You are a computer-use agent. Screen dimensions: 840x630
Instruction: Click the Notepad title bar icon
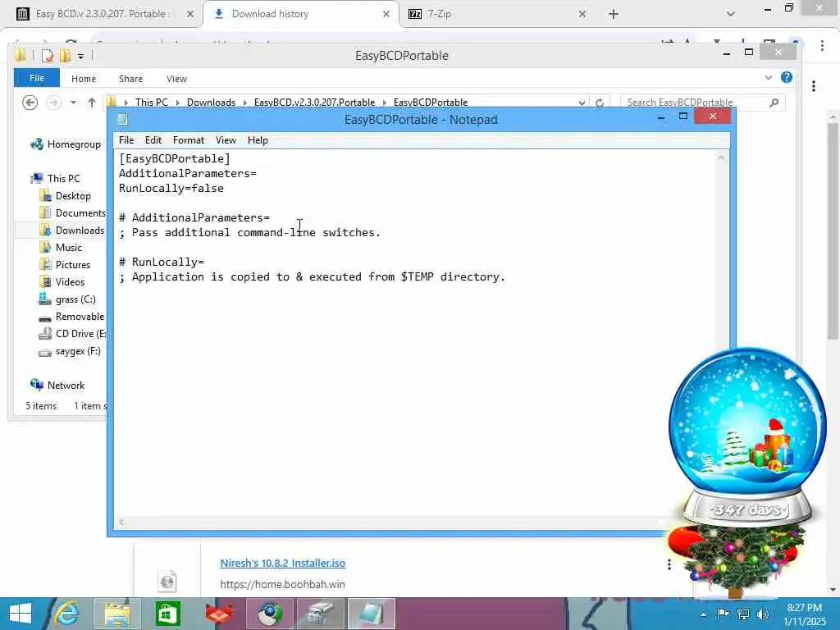tap(123, 119)
